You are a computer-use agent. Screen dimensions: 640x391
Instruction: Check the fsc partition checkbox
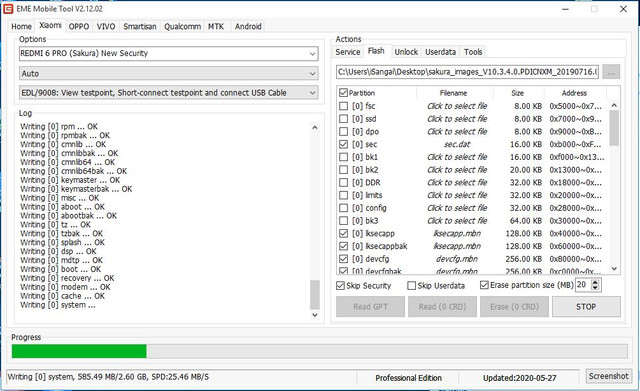coord(344,106)
